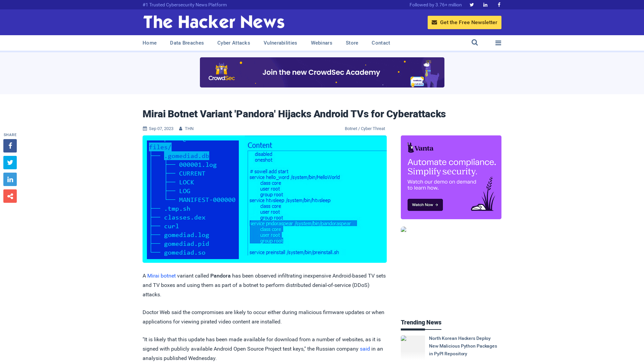Toggle the Facebook header social icon
Screen dimensions: 644x362
499,4
